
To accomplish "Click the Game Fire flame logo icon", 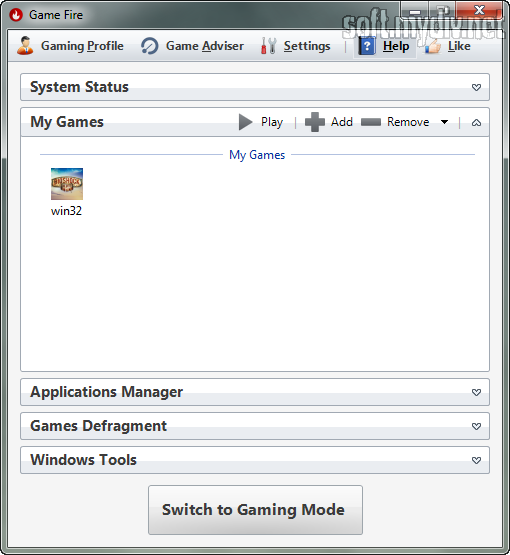I will [x=16, y=15].
